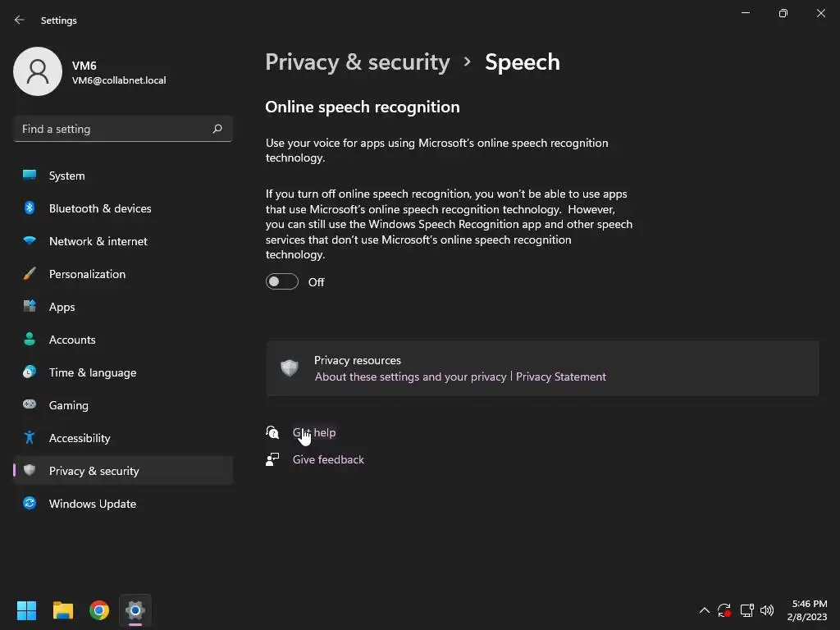Show hidden icons in system tray
Image resolution: width=840 pixels, height=630 pixels.
click(704, 610)
